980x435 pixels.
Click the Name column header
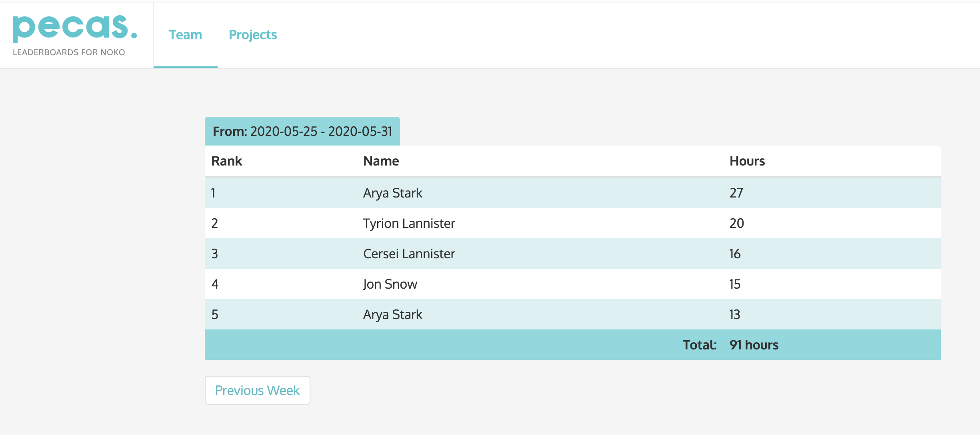tap(381, 161)
